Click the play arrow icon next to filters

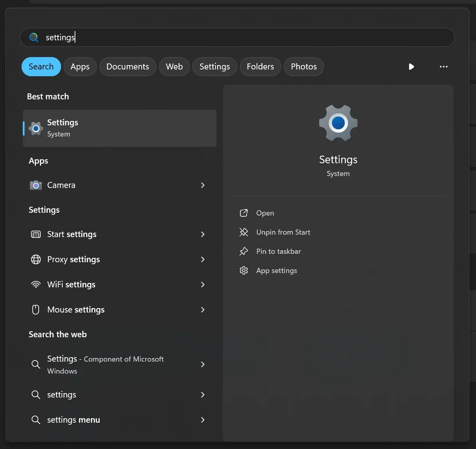pyautogui.click(x=411, y=67)
